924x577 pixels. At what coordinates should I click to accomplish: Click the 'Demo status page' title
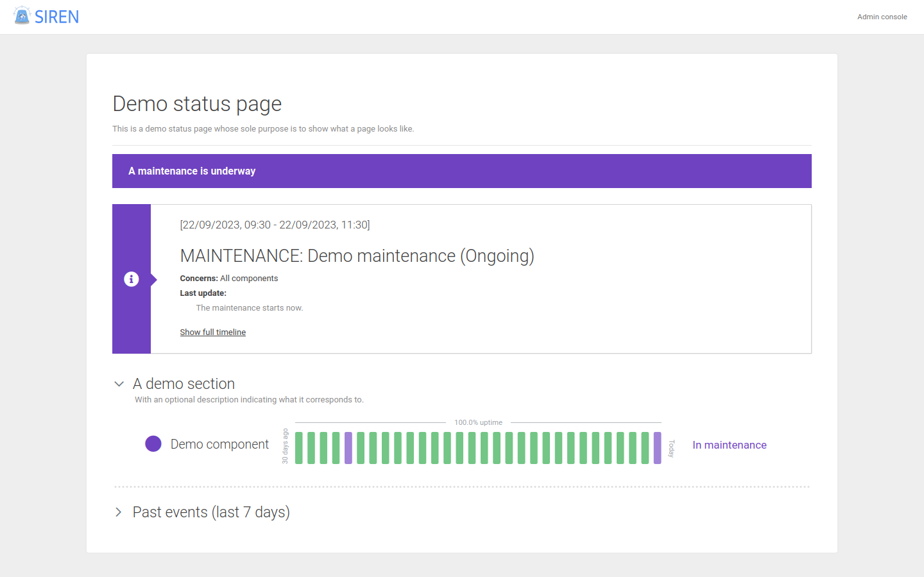point(197,104)
